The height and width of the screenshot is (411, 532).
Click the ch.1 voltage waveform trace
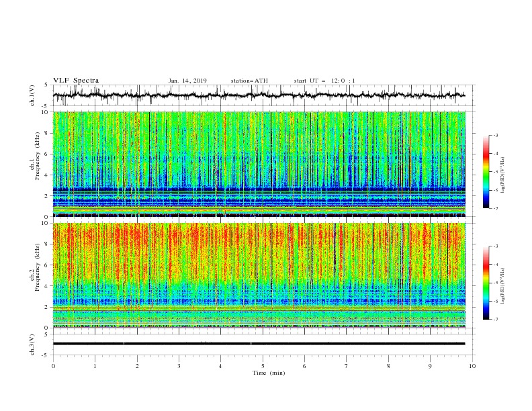(x=259, y=95)
